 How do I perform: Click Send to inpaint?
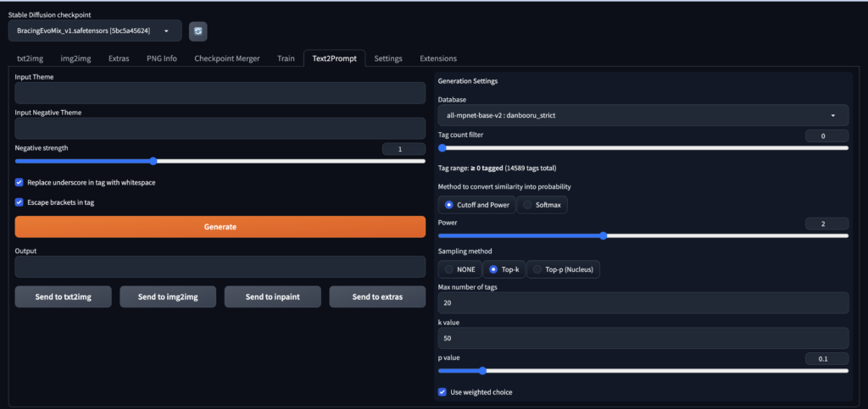point(272,296)
